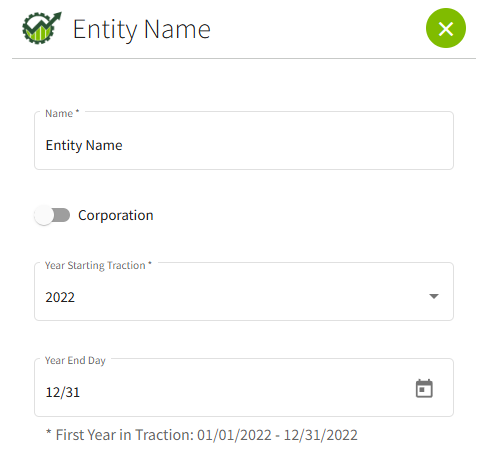
Task: Click the Year Starting Traction * label
Action: (x=98, y=265)
